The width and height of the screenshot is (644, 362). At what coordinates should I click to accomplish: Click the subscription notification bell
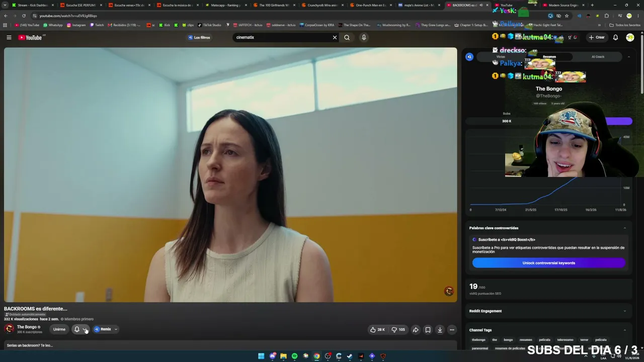pyautogui.click(x=77, y=329)
